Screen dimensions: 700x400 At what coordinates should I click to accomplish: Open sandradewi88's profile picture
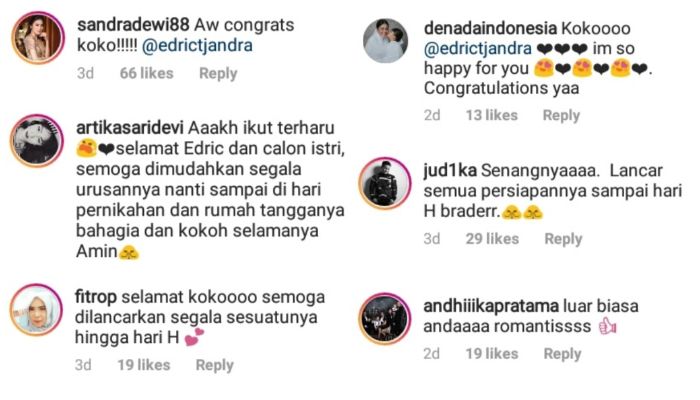coord(38,38)
